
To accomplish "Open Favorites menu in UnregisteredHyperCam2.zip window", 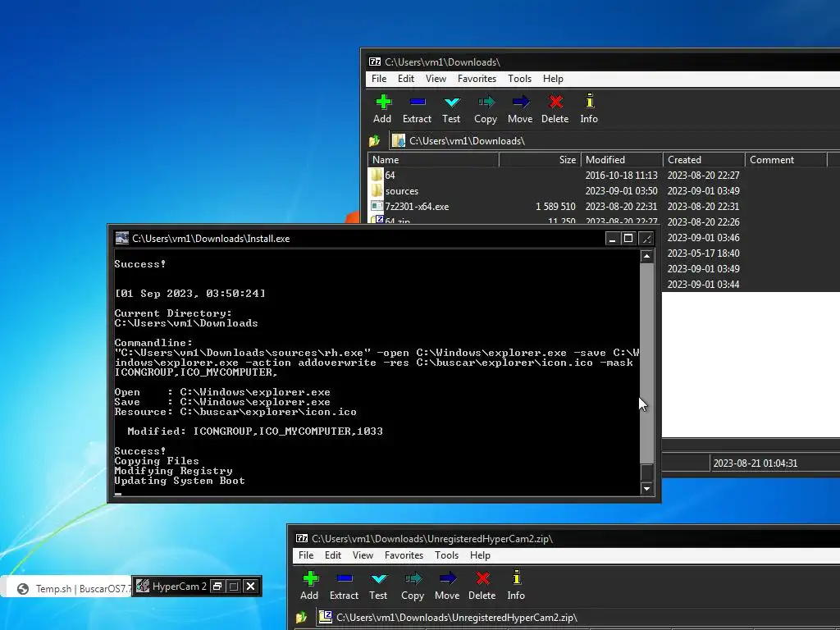I will click(404, 555).
